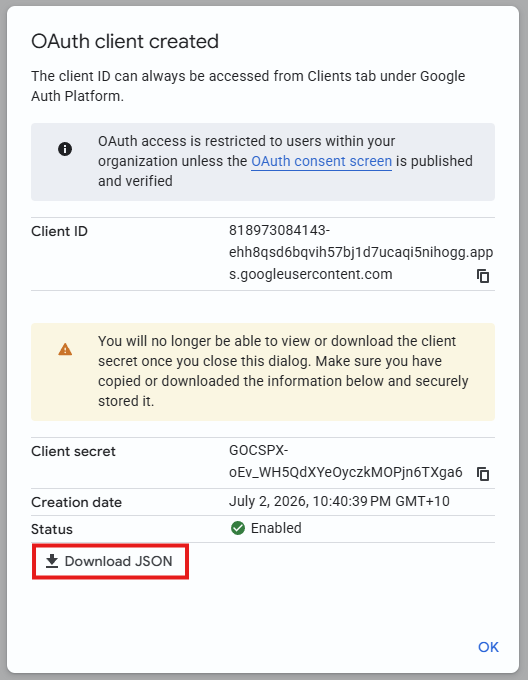The width and height of the screenshot is (528, 680).
Task: Click the Client ID row label
Action: 59,231
